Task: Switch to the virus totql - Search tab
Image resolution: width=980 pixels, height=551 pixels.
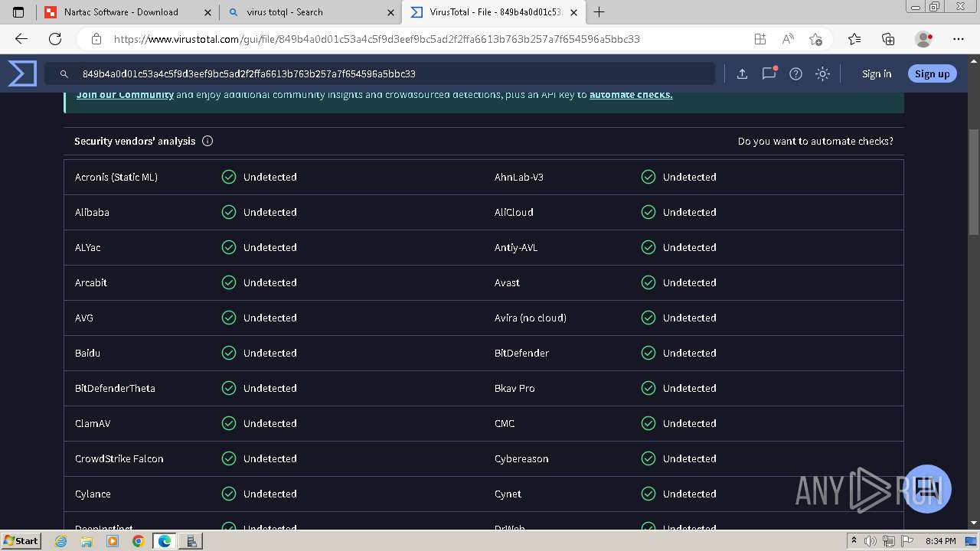Action: tap(310, 12)
